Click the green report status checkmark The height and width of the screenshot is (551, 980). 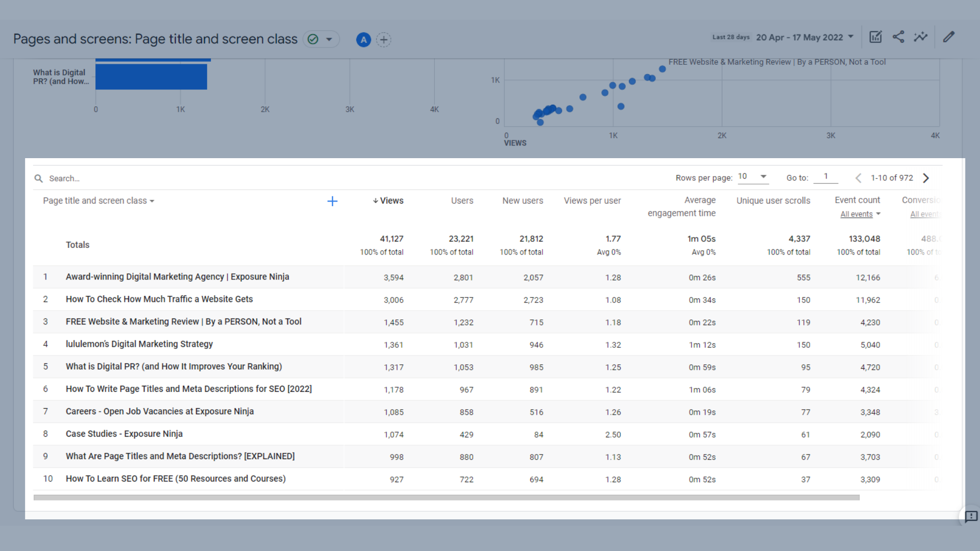[x=313, y=39]
